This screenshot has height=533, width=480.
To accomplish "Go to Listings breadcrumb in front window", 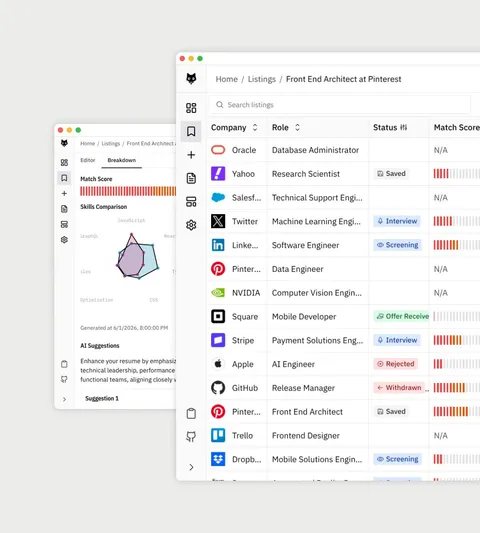I will pos(262,79).
